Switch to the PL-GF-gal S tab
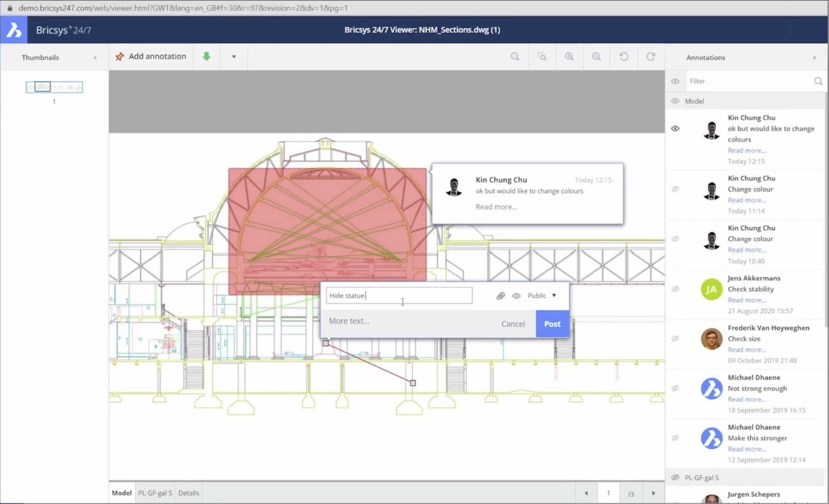The image size is (829, 504). coord(155,493)
